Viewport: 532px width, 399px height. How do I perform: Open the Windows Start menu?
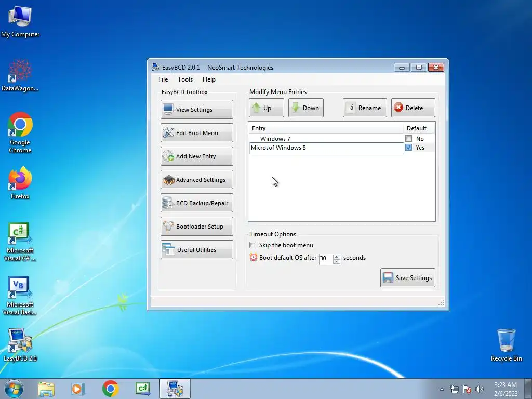14,389
